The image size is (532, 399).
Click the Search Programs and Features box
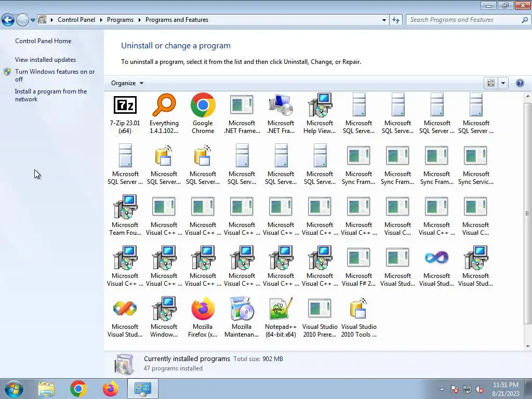(x=468, y=20)
